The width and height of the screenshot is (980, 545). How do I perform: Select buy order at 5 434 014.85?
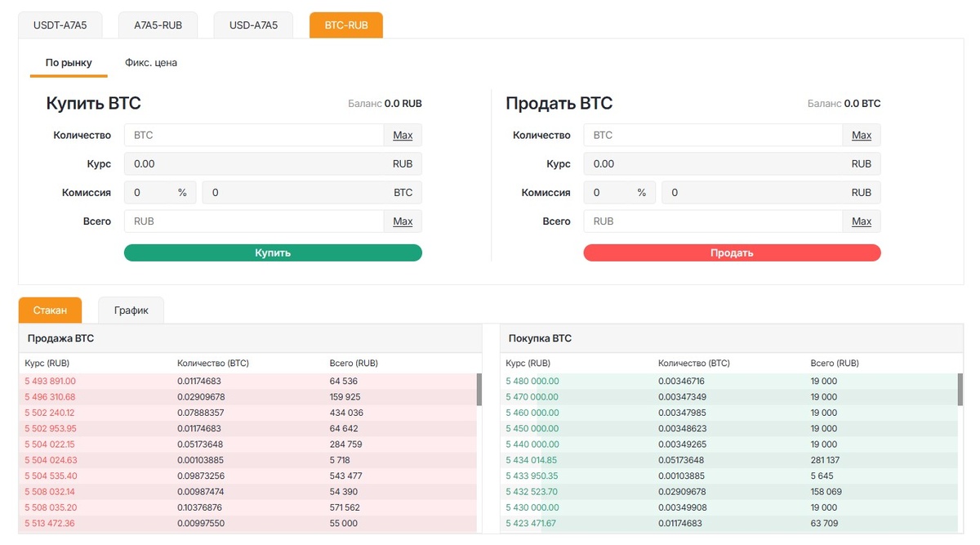728,460
